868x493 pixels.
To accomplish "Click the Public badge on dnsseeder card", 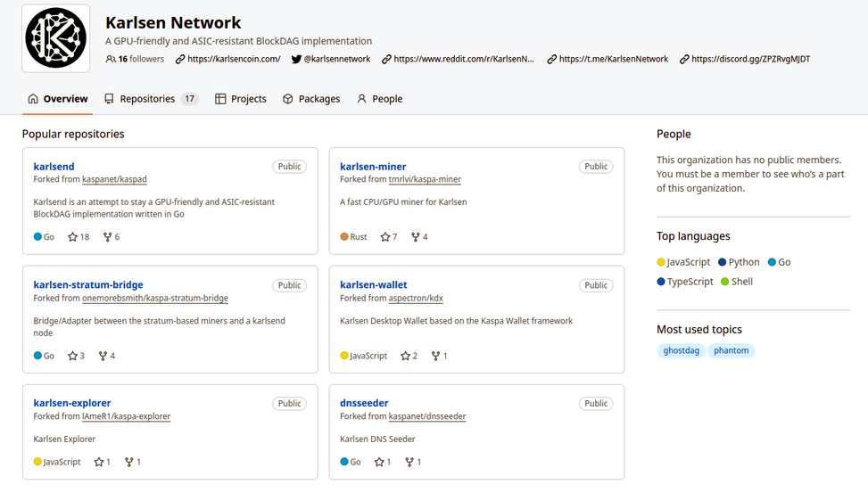I will tap(596, 403).
